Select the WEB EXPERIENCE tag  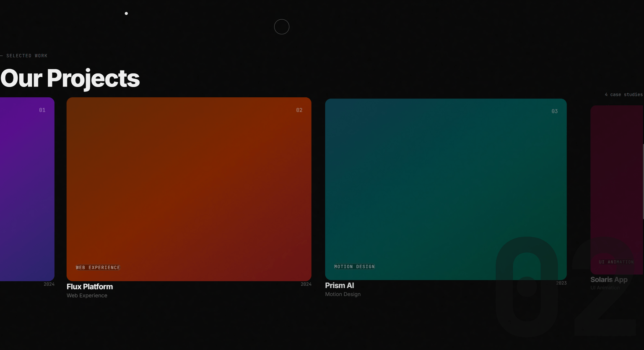coord(98,267)
